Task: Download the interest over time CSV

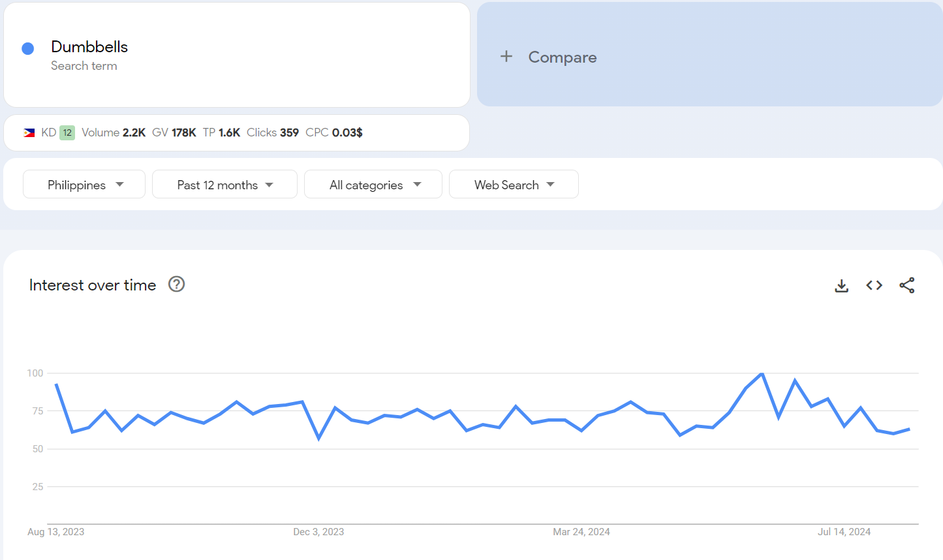Action: (x=841, y=286)
